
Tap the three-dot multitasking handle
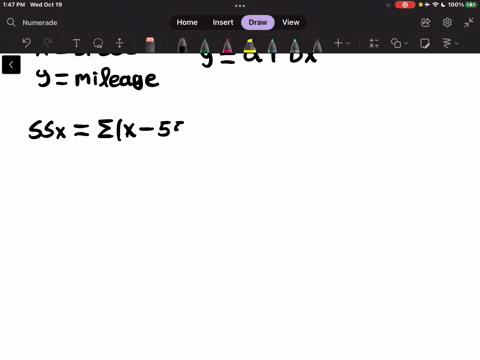240,6
